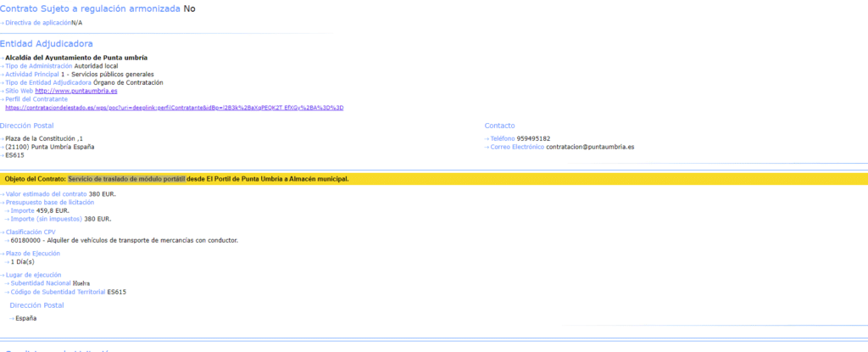Click the Presupuesto base de licitación label
This screenshot has width=868, height=352.
click(x=49, y=203)
